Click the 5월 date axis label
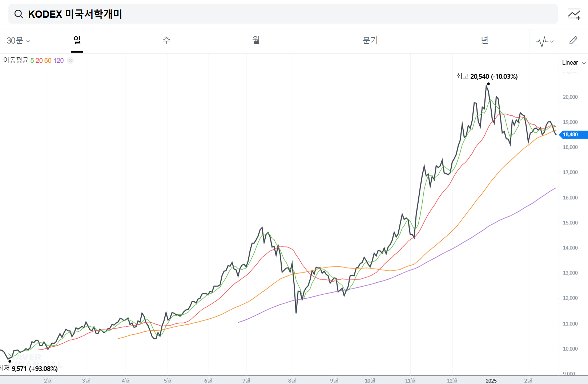This screenshot has width=588, height=384. click(x=168, y=380)
